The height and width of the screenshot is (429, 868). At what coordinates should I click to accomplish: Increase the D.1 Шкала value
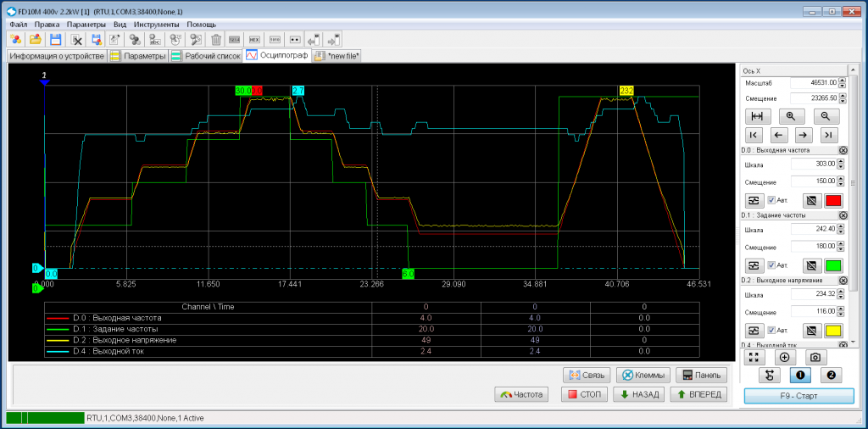843,226
